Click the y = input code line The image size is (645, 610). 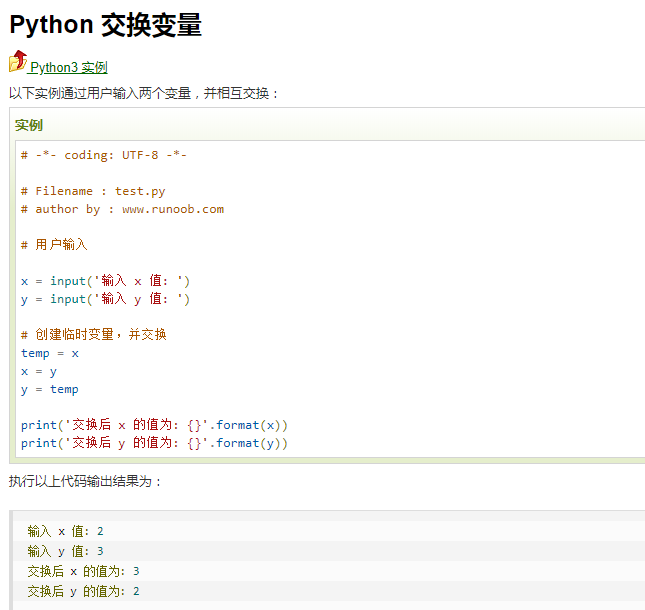105,299
